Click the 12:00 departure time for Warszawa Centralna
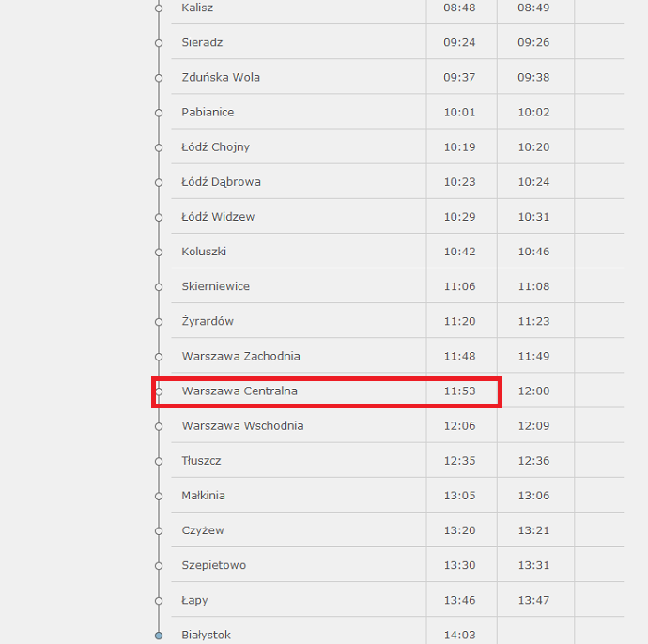This screenshot has height=644, width=648. coord(533,391)
